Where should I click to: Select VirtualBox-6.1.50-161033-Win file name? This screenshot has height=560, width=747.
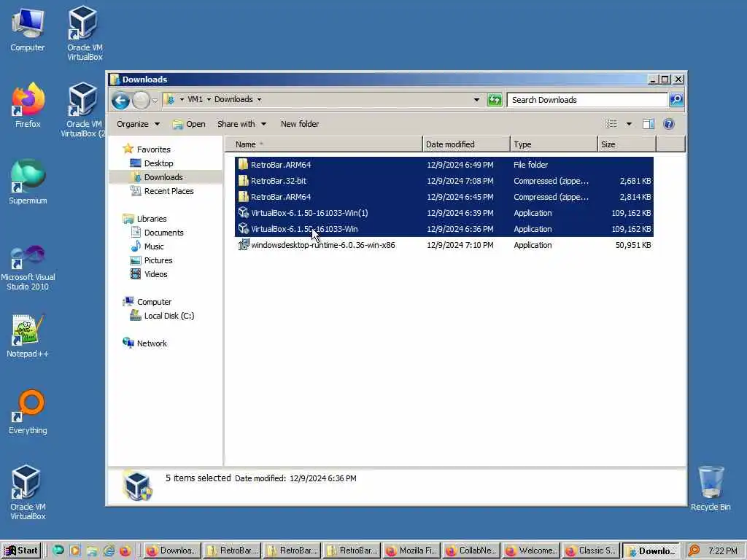pos(304,228)
